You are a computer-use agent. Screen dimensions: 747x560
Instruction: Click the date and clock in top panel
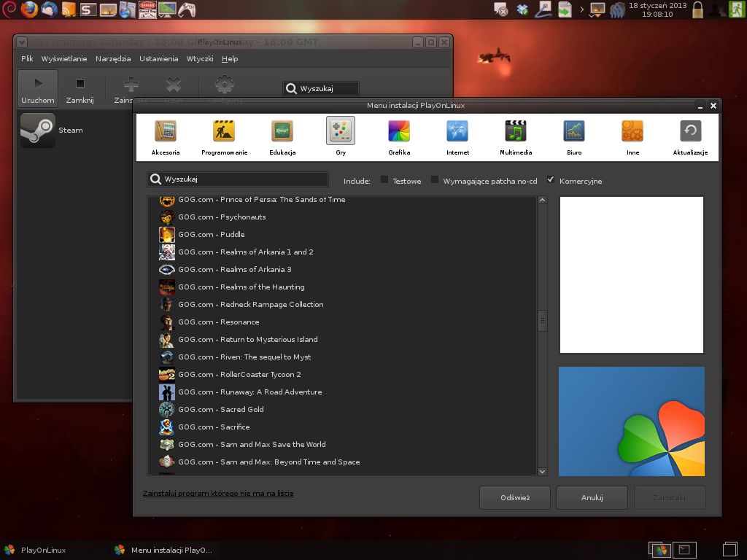point(657,9)
